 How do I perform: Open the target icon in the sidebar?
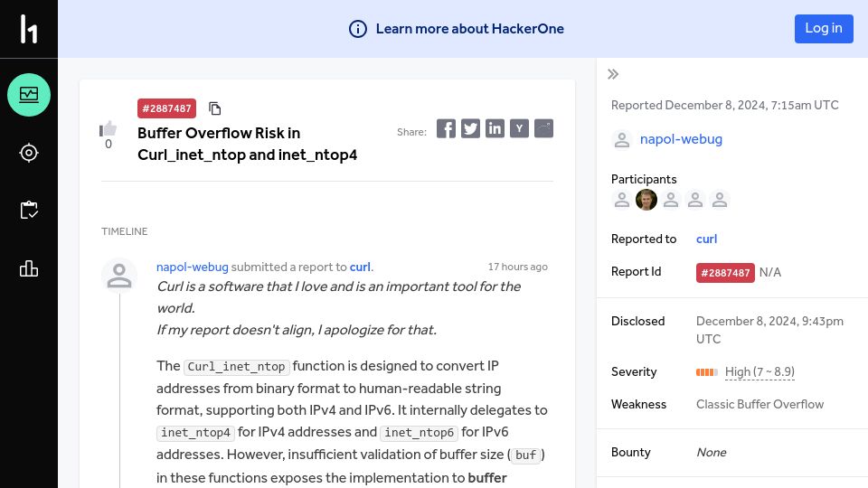click(x=29, y=153)
